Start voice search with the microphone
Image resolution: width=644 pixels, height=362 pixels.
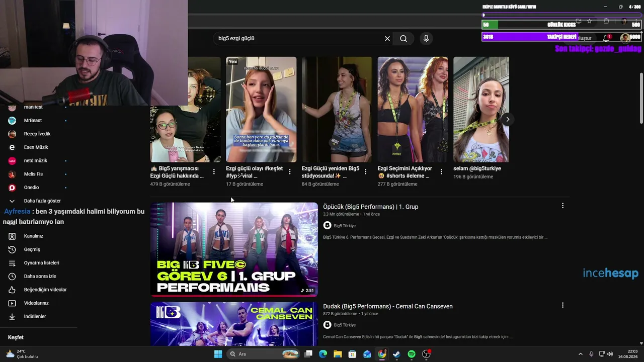426,39
